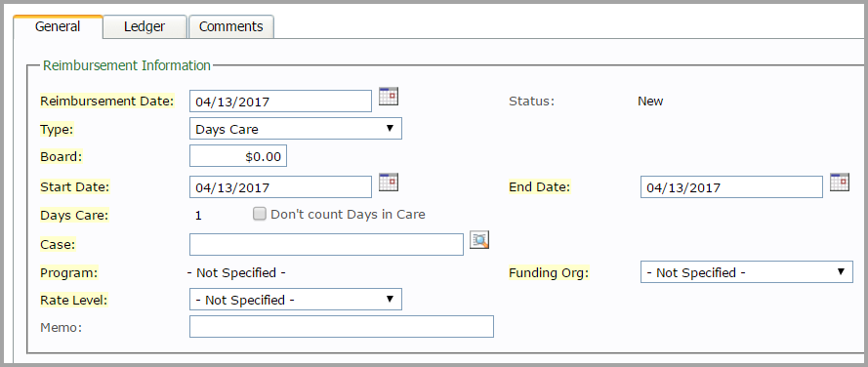The width and height of the screenshot is (868, 367).
Task: Click the Case lookup magnifier icon
Action: (x=479, y=240)
